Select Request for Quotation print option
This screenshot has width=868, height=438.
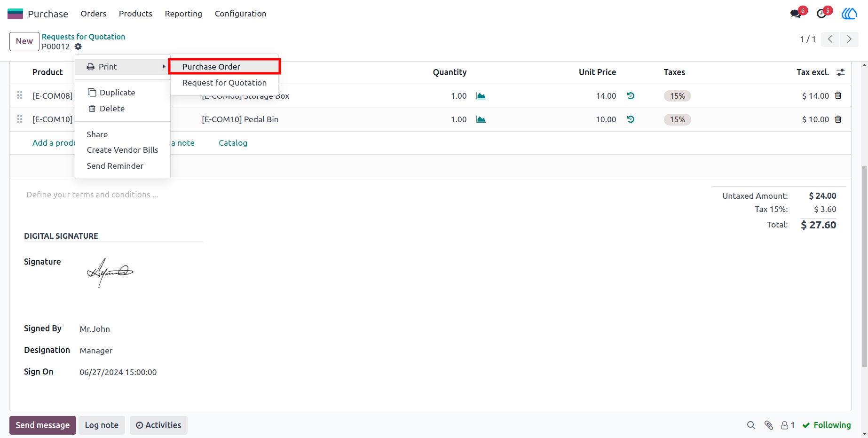(x=225, y=83)
